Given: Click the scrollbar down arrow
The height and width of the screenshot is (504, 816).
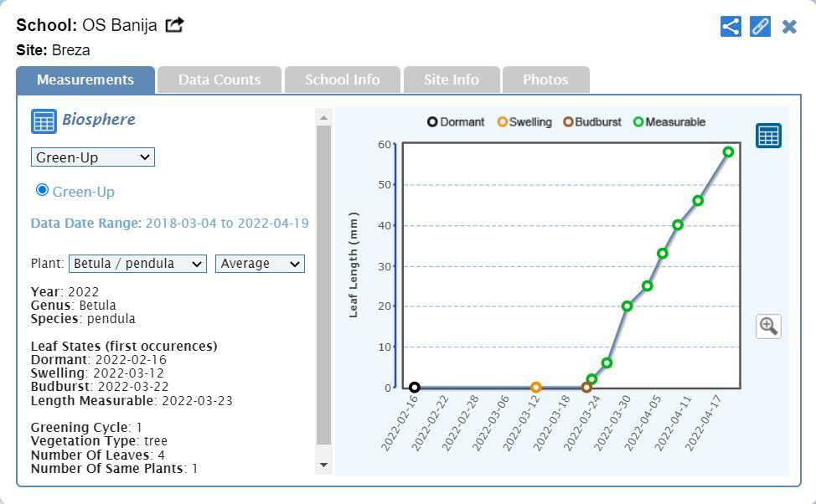Looking at the screenshot, I should coord(324,465).
